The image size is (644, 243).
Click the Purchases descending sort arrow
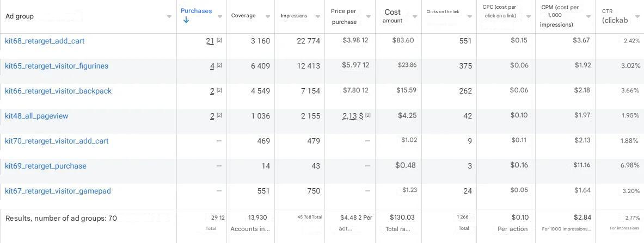186,20
